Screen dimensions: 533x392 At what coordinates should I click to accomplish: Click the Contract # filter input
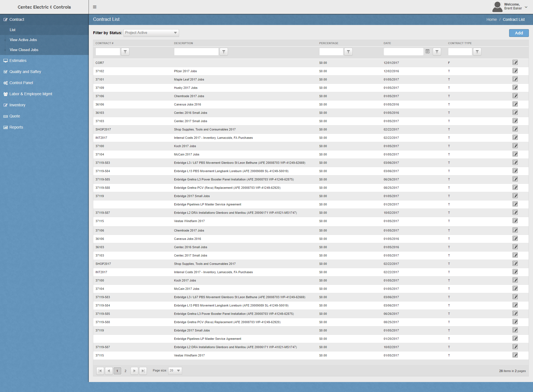108,52
